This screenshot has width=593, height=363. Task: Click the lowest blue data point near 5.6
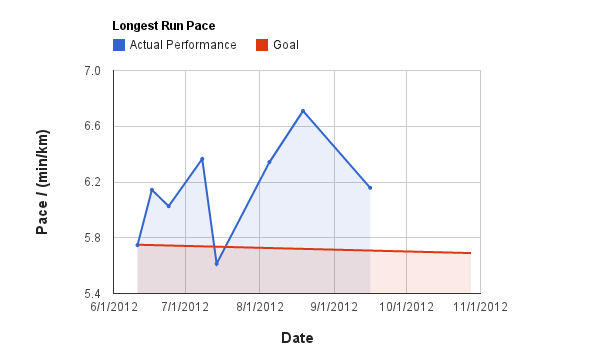pyautogui.click(x=217, y=264)
